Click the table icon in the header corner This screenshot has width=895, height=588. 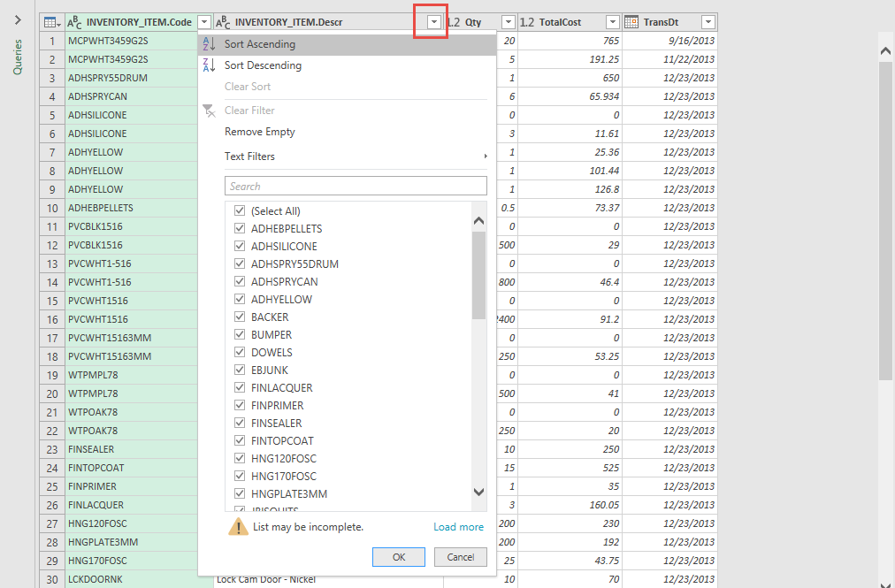(51, 22)
